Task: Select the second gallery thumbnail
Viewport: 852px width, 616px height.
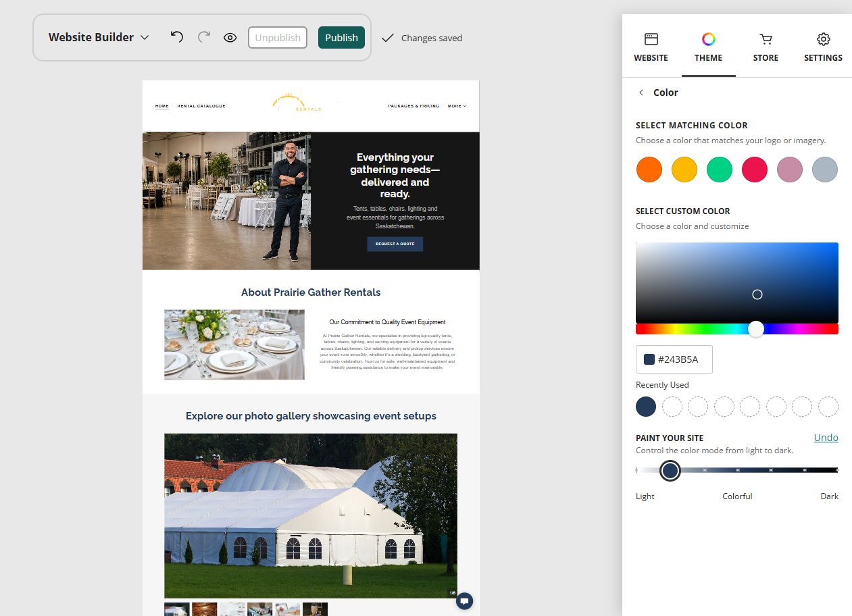Action: coord(205,609)
